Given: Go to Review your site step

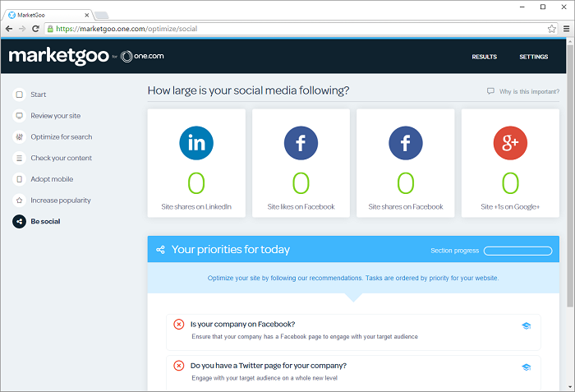Looking at the screenshot, I should click(x=55, y=116).
